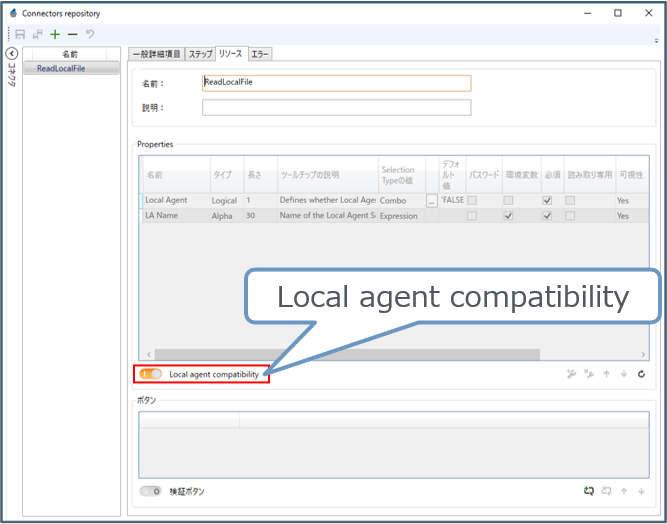Check パスワード checkbox for Local Agent row
667x524 pixels.
click(472, 201)
